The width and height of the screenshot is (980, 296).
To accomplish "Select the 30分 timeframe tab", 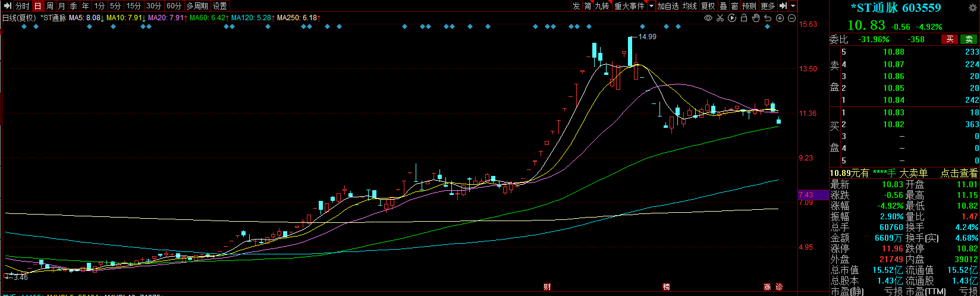I will [153, 6].
